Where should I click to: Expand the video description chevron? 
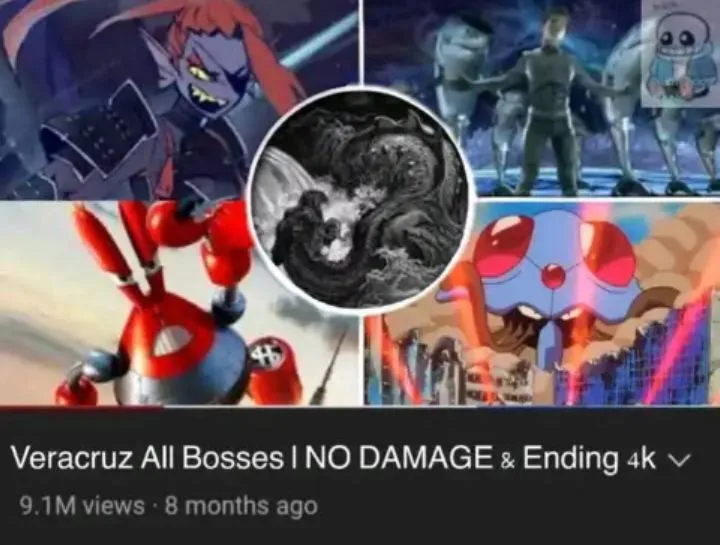pos(677,460)
